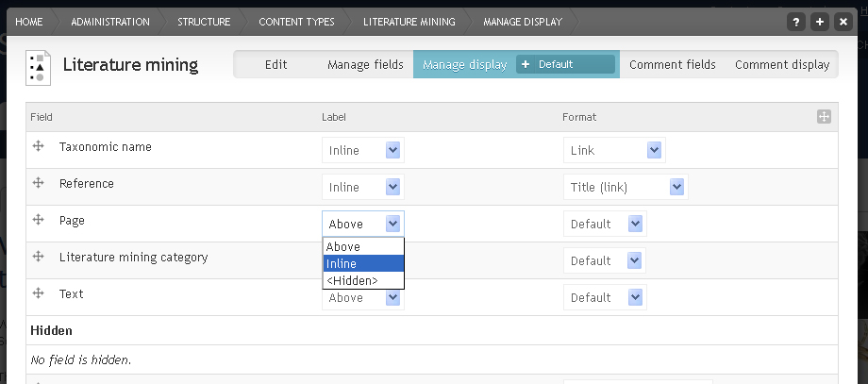Viewport: 868px width, 384px height.
Task: Click drag handle for Literature mining category
Action: [38, 257]
